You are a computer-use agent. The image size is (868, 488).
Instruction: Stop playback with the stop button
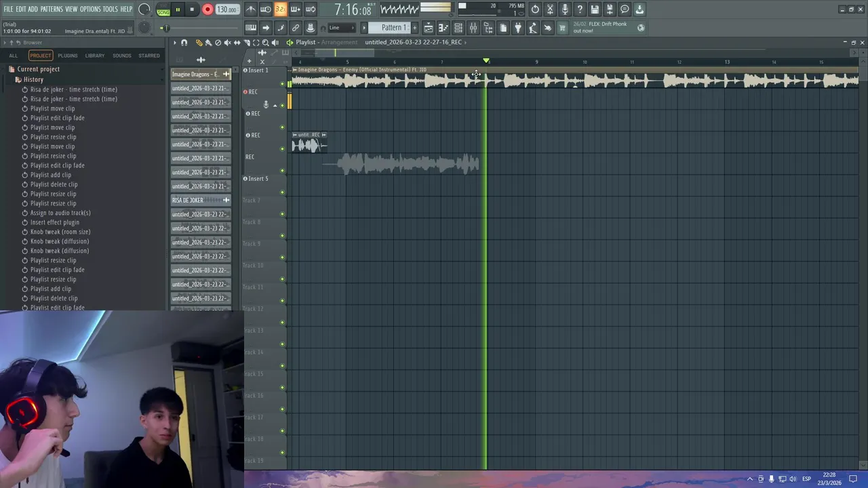point(192,9)
